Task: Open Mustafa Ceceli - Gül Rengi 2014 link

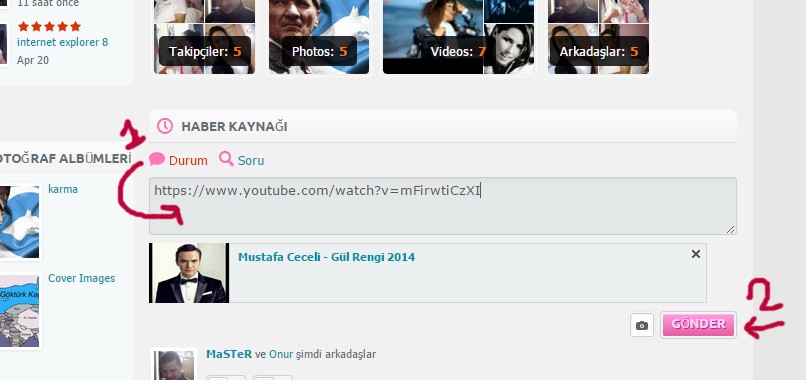Action: pyautogui.click(x=326, y=257)
